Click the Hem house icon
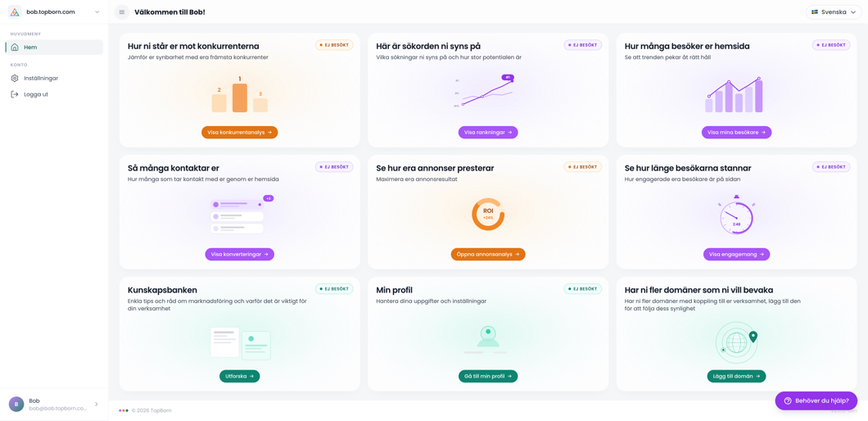This screenshot has height=421, width=868. 15,47
